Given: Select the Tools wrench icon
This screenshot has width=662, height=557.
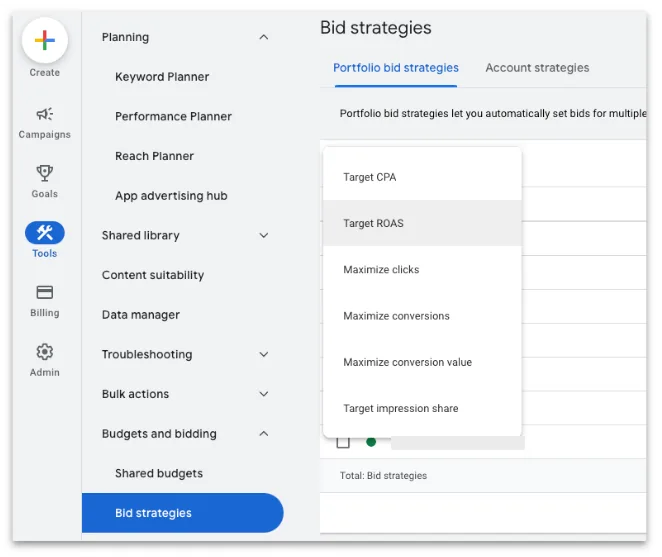Looking at the screenshot, I should [45, 233].
